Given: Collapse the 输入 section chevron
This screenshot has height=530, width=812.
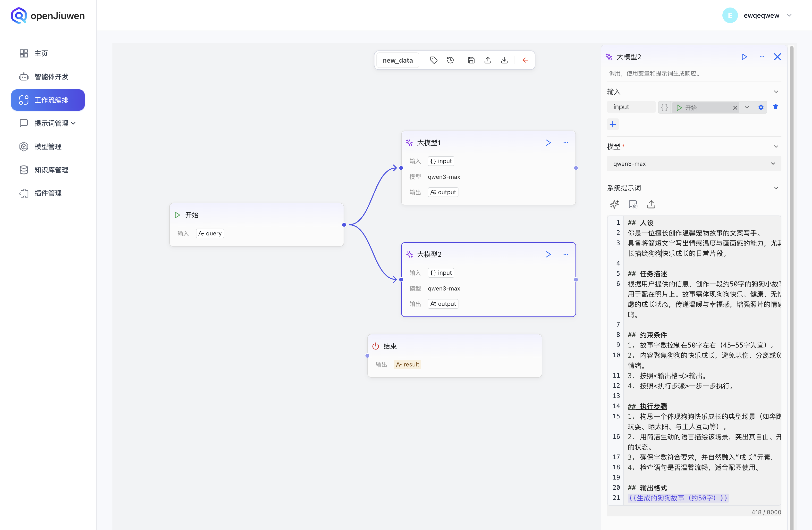Looking at the screenshot, I should point(776,92).
